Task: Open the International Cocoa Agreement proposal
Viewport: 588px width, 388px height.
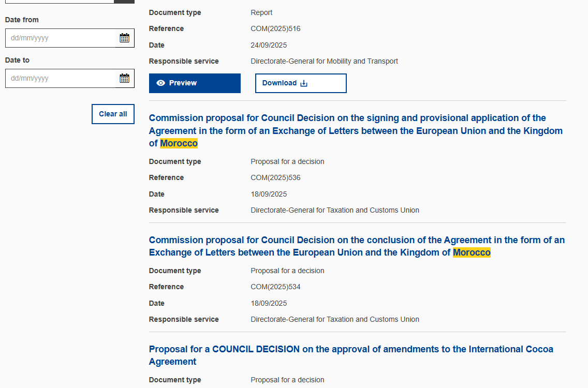Action: (x=350, y=349)
